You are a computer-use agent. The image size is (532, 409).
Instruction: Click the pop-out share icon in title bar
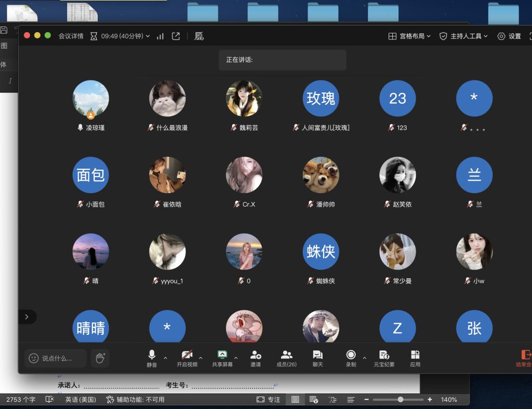tap(176, 36)
